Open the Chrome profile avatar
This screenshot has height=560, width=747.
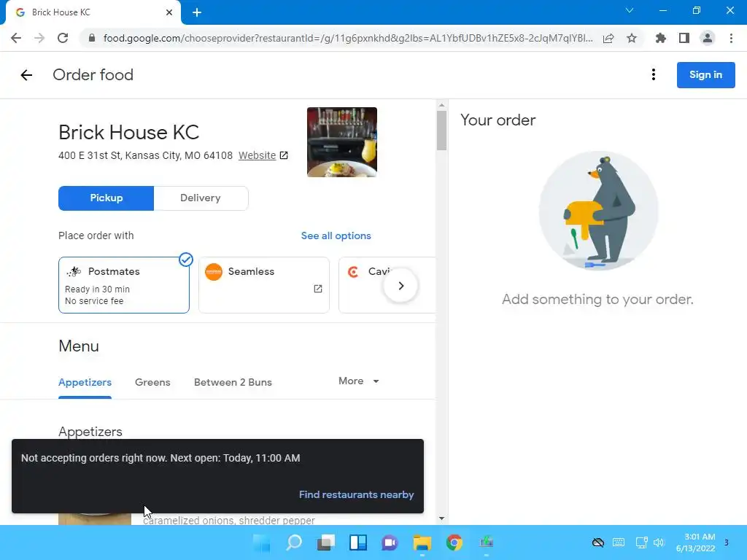tap(708, 38)
